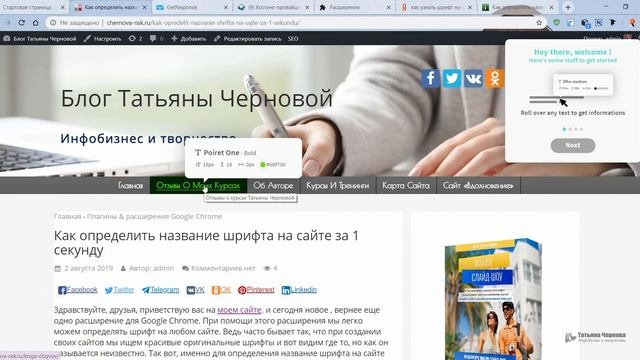View site info icon next to 'Не защищено'

(53, 23)
